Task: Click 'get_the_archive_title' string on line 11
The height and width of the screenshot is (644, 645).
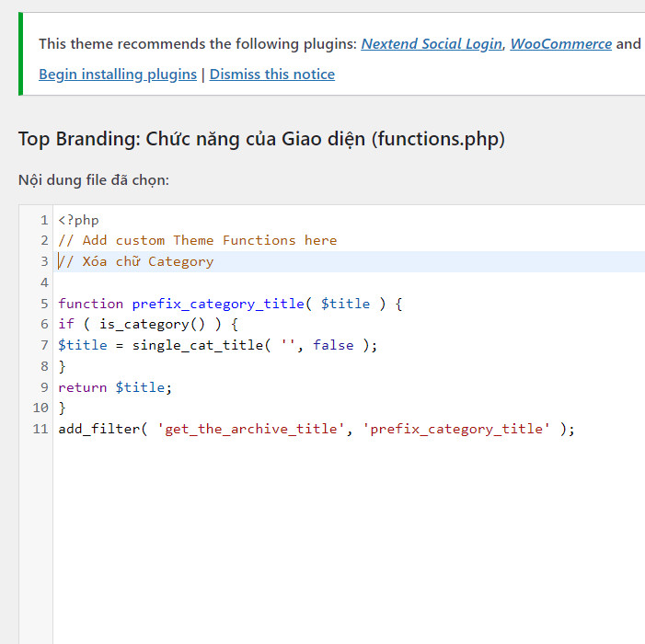Action: pyautogui.click(x=251, y=429)
